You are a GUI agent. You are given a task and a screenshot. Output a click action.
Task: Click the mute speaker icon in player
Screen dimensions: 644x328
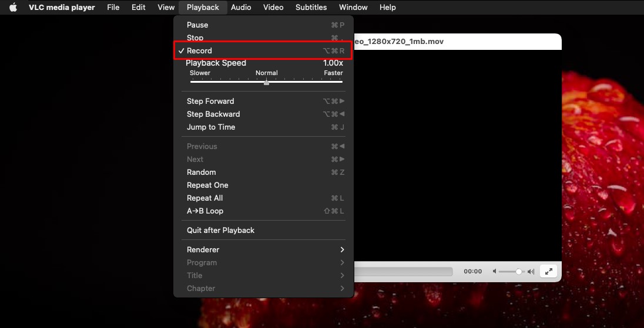[495, 272]
